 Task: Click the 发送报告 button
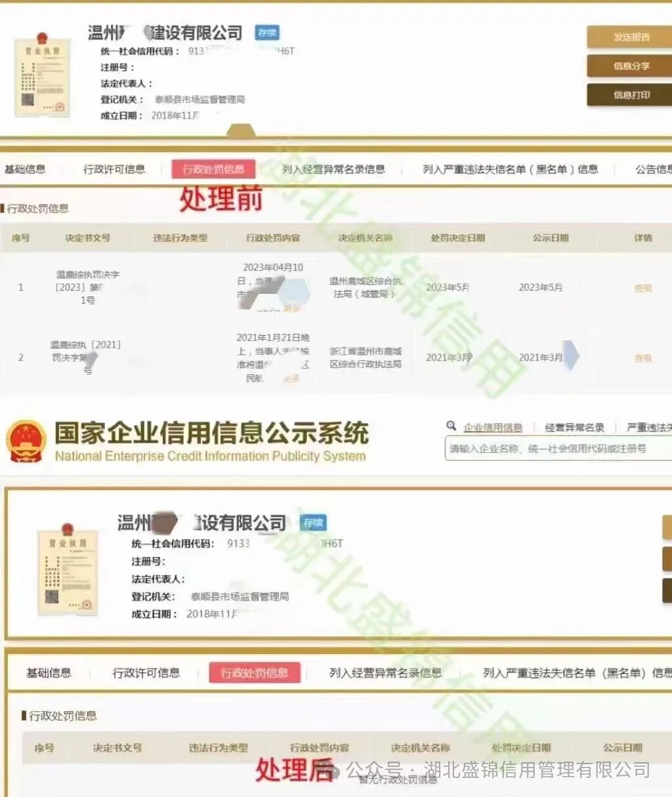pyautogui.click(x=629, y=37)
